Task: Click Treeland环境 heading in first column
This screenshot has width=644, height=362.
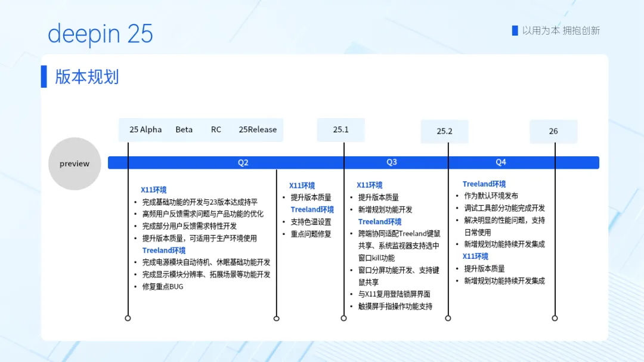Action: [164, 250]
